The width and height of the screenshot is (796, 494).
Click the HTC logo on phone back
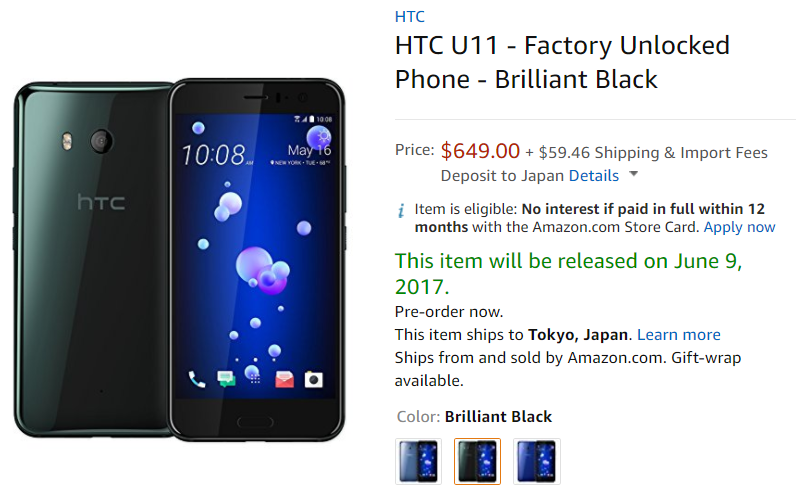click(x=101, y=202)
